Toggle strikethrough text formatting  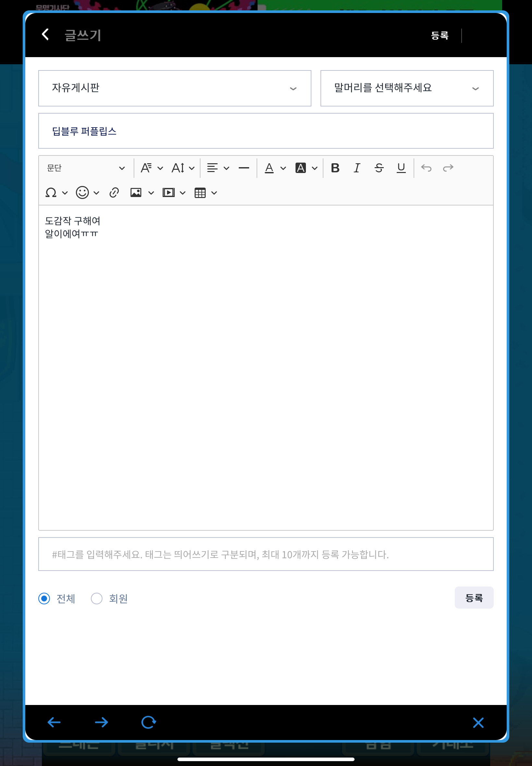(x=379, y=168)
